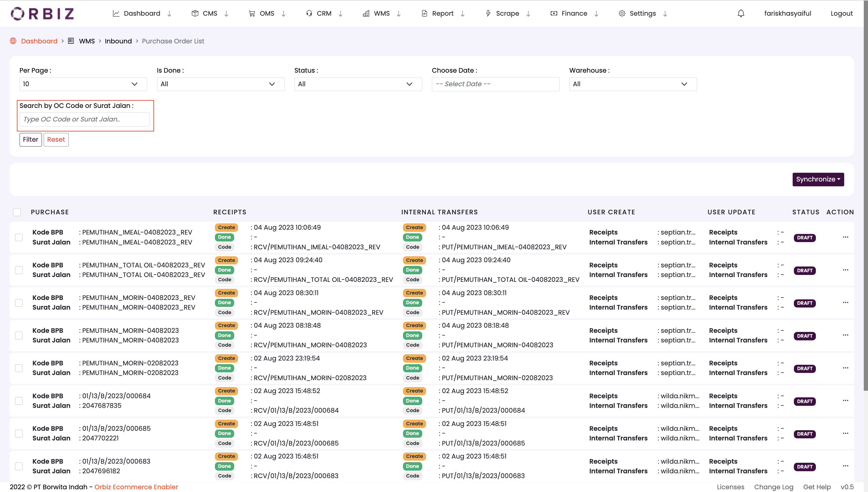Open the Per Page dropdown
The image size is (868, 492).
[83, 84]
